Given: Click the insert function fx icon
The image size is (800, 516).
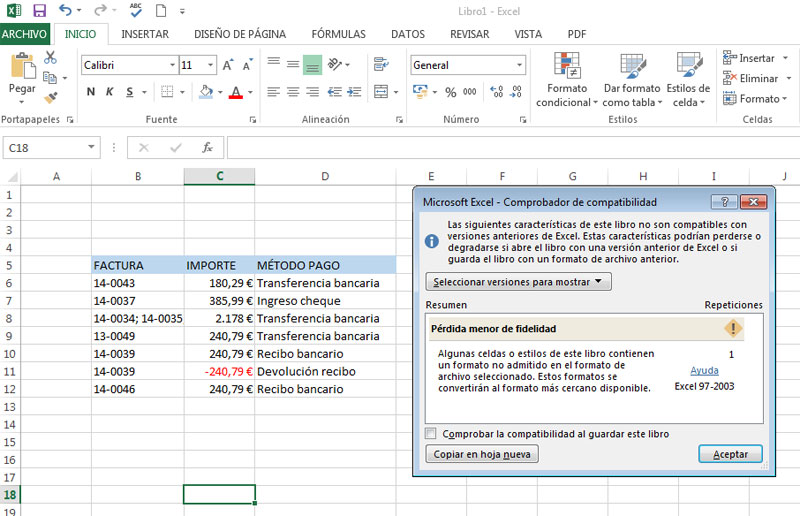Looking at the screenshot, I should pyautogui.click(x=207, y=148).
